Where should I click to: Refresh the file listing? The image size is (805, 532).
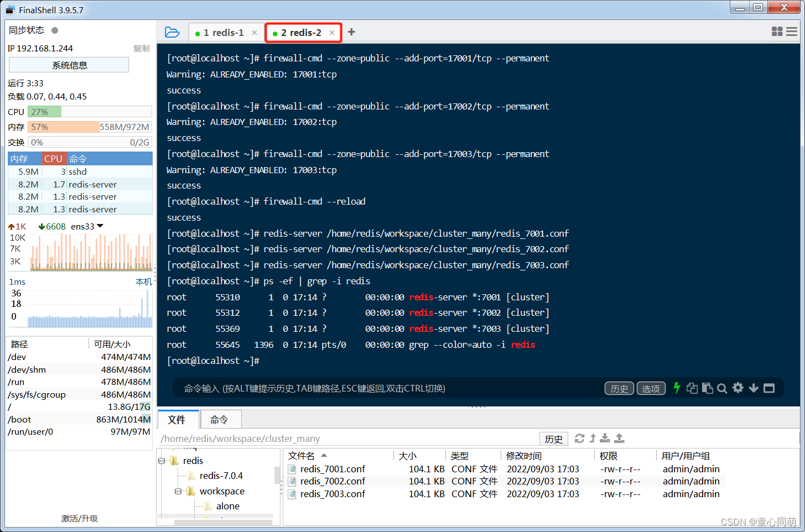(x=579, y=438)
